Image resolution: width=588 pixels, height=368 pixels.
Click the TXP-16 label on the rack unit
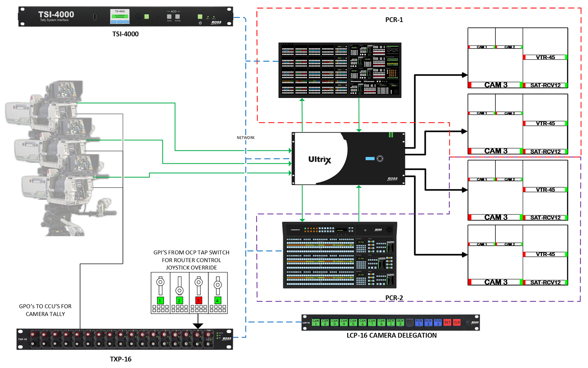click(x=22, y=339)
